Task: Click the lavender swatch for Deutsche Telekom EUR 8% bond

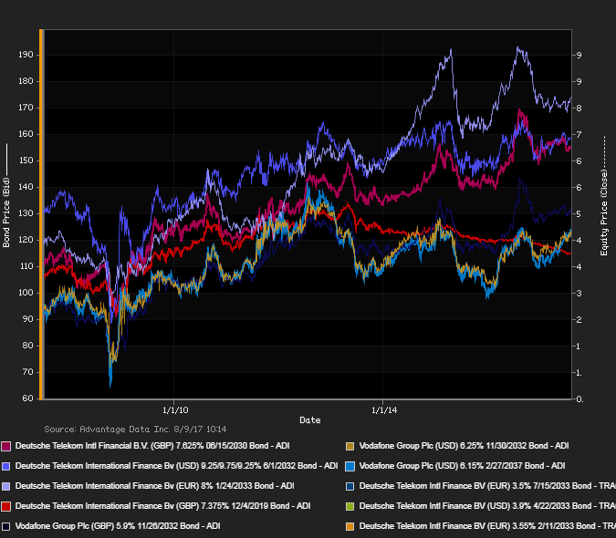Action: (6, 486)
